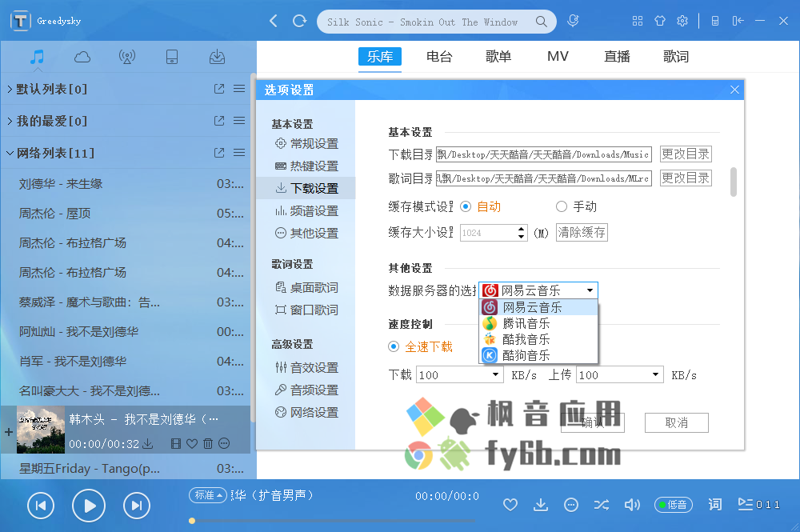Select 手动 cache mode radio
This screenshot has width=800, height=532.
(562, 206)
